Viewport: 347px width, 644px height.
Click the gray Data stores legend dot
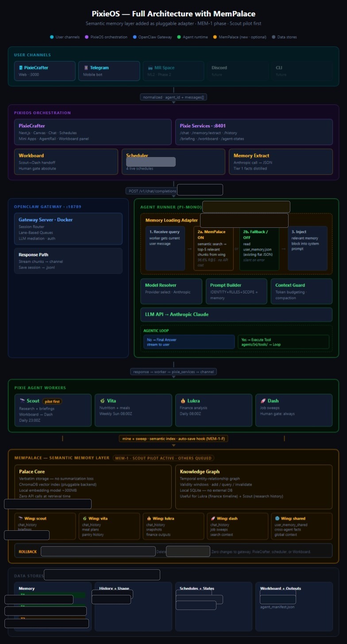click(x=274, y=37)
